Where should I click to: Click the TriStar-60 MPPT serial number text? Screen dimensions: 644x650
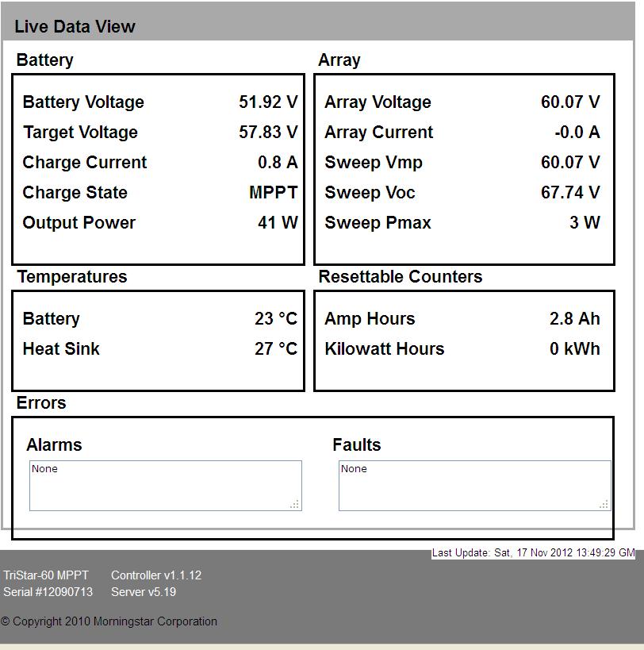[48, 592]
